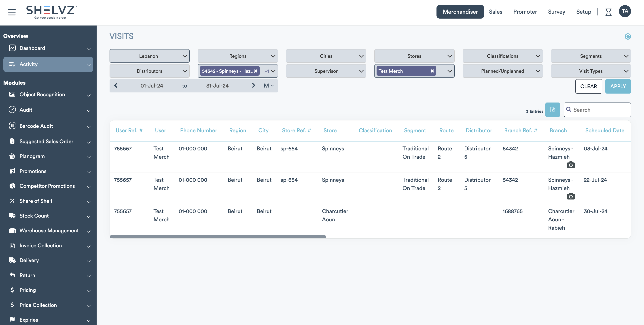Click the hamburger menu icon

(12, 12)
